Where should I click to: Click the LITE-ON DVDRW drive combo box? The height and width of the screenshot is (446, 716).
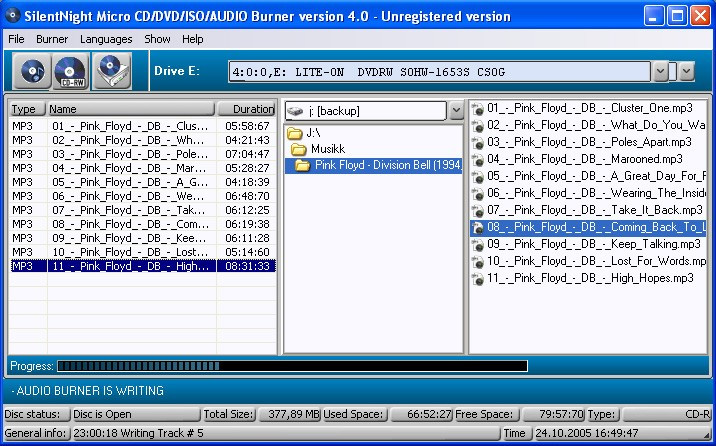(x=439, y=72)
